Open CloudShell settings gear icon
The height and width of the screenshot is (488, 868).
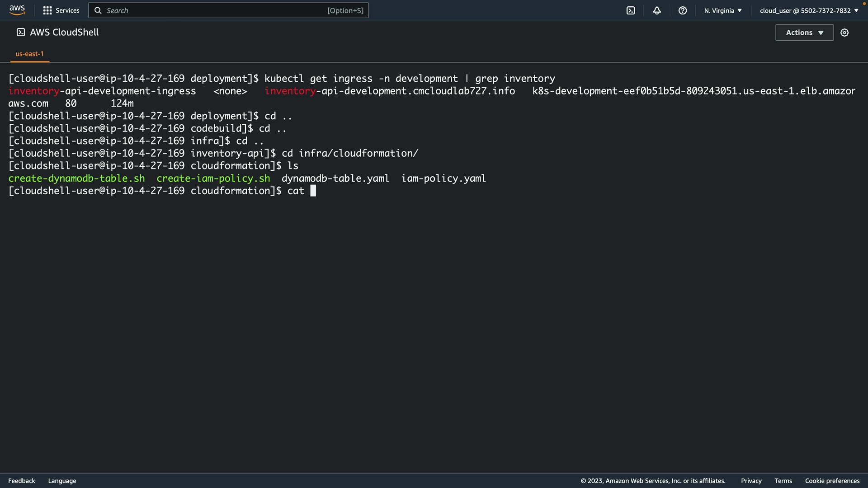pyautogui.click(x=844, y=33)
